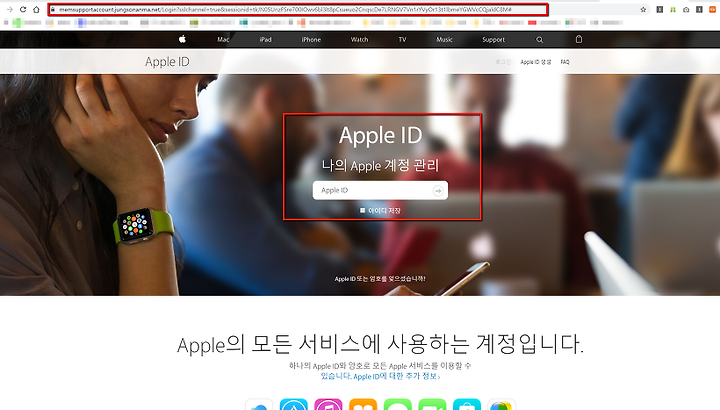Open the FAQ link
Viewport: 720px width, 410px height.
coord(565,62)
